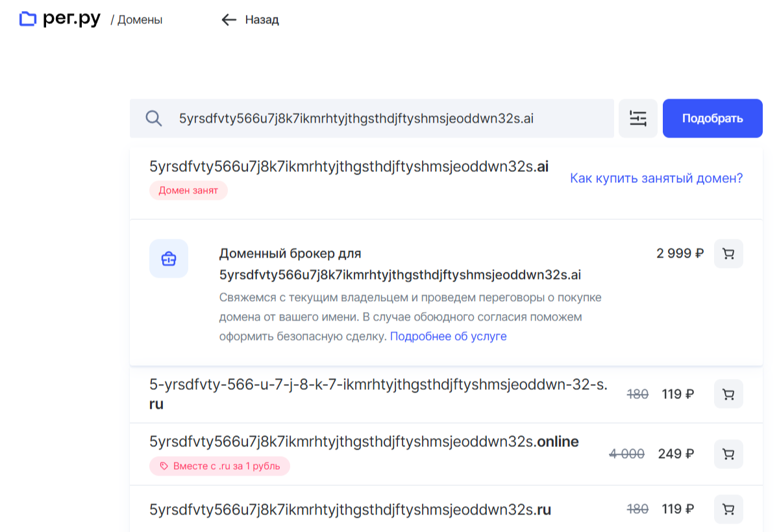Click the back arrow next to Назад
The width and height of the screenshot is (779, 532).
tap(229, 20)
